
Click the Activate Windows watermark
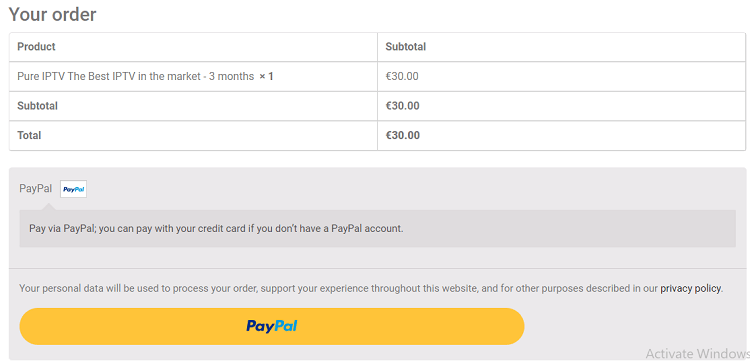697,353
